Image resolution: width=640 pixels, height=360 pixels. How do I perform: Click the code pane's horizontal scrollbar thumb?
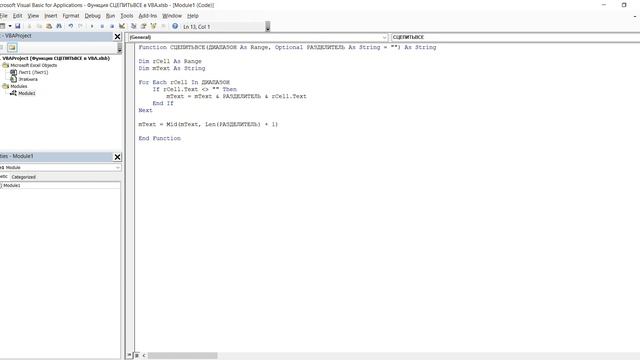(x=182, y=356)
